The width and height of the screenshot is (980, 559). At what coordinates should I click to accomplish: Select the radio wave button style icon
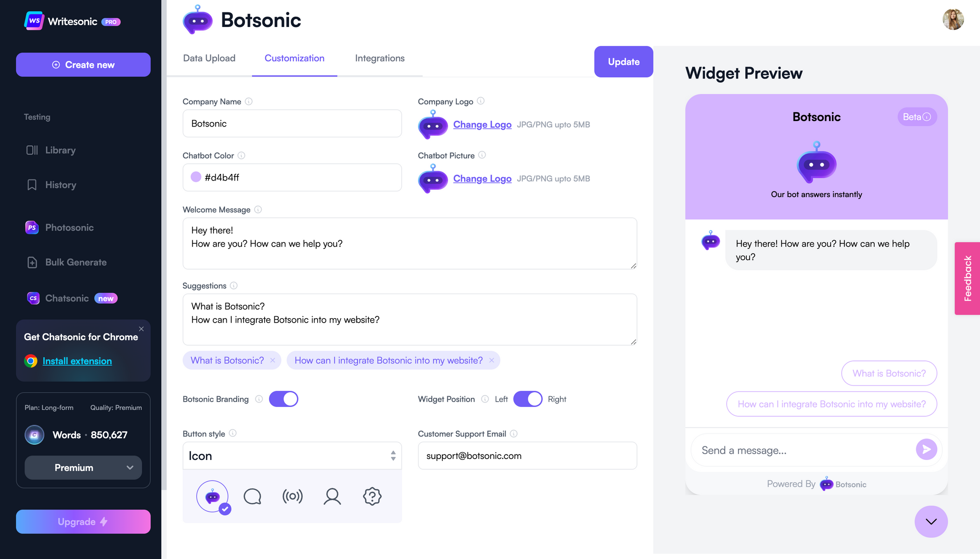click(293, 496)
